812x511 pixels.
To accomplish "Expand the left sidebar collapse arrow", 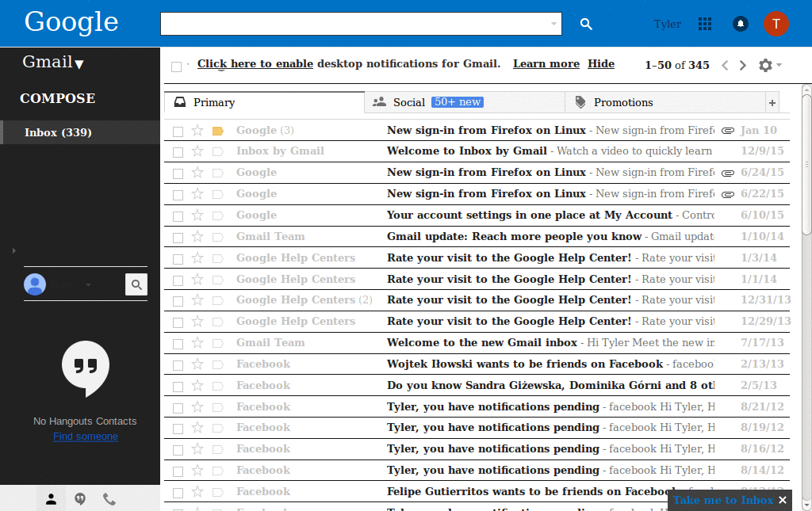I will (x=14, y=251).
